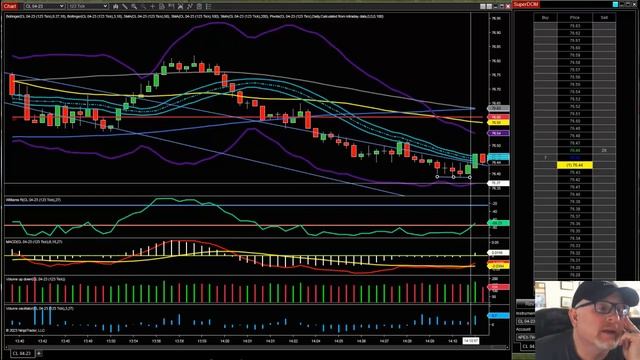Click the highlighted time marker on time axis
This screenshot has height=360, width=640.
pyautogui.click(x=471, y=340)
